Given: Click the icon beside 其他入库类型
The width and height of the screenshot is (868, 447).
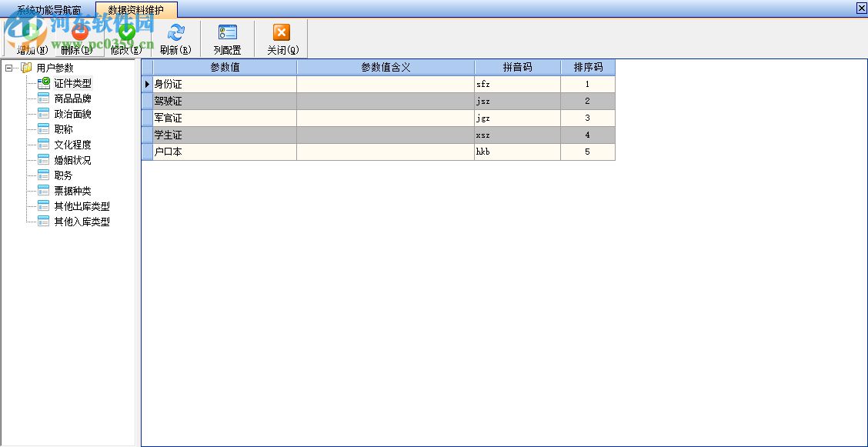Looking at the screenshot, I should (44, 222).
